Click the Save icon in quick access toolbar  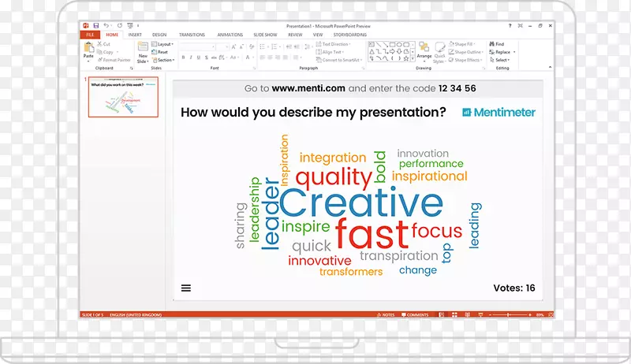(95, 25)
